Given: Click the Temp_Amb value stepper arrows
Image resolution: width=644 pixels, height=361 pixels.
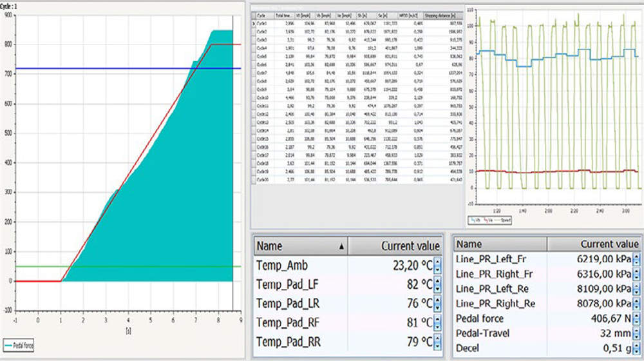Looking at the screenshot, I should [x=437, y=266].
